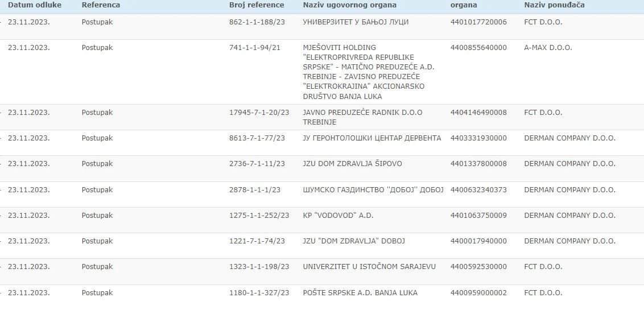
Task: Select organ ID 4400592530000
Action: point(478,266)
